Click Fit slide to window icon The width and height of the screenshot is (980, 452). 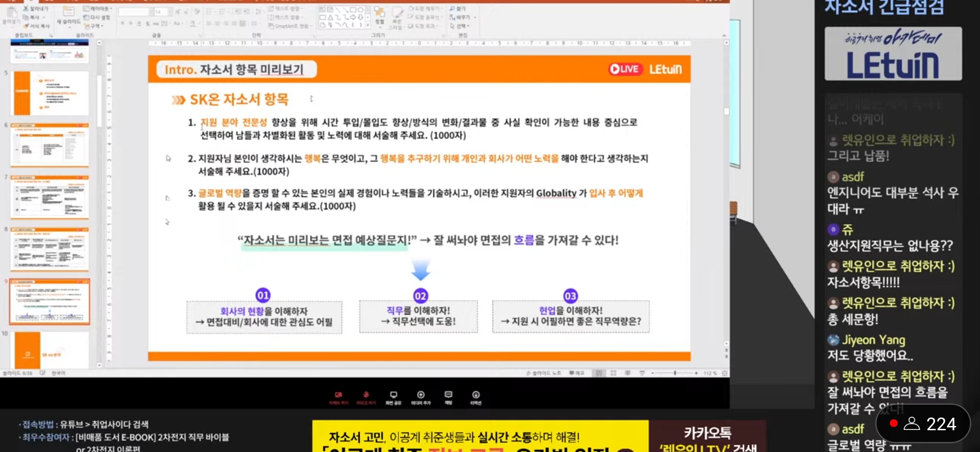click(x=725, y=373)
